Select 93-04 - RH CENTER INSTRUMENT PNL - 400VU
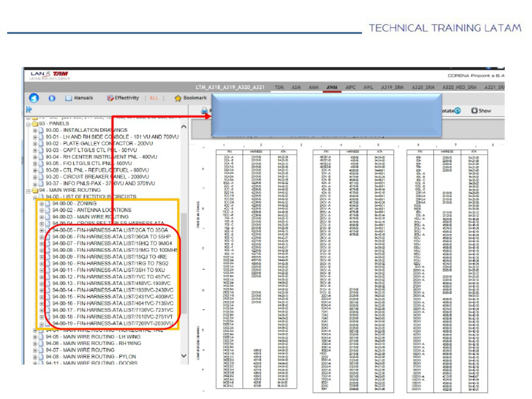The width and height of the screenshot is (532, 399). click(x=102, y=157)
